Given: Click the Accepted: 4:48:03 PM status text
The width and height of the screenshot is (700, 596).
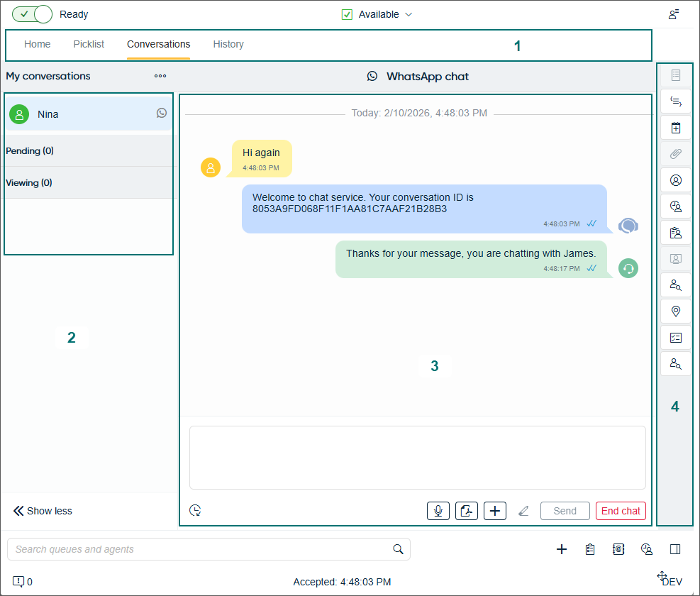Looking at the screenshot, I should point(342,582).
